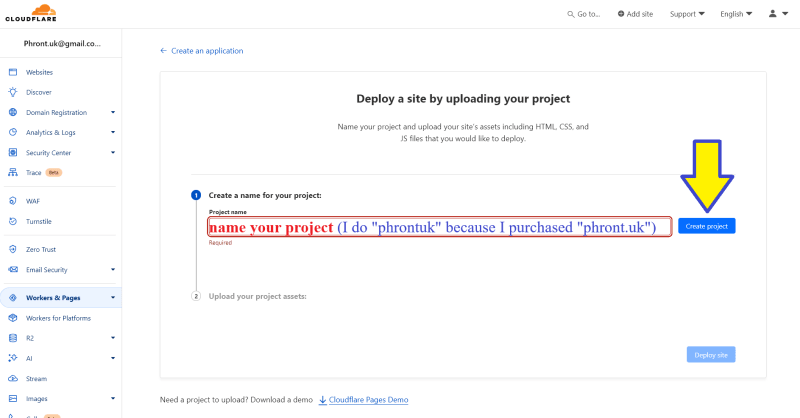Select the Zero Trust icon
Viewport: 800px width, 418px height.
[13, 249]
